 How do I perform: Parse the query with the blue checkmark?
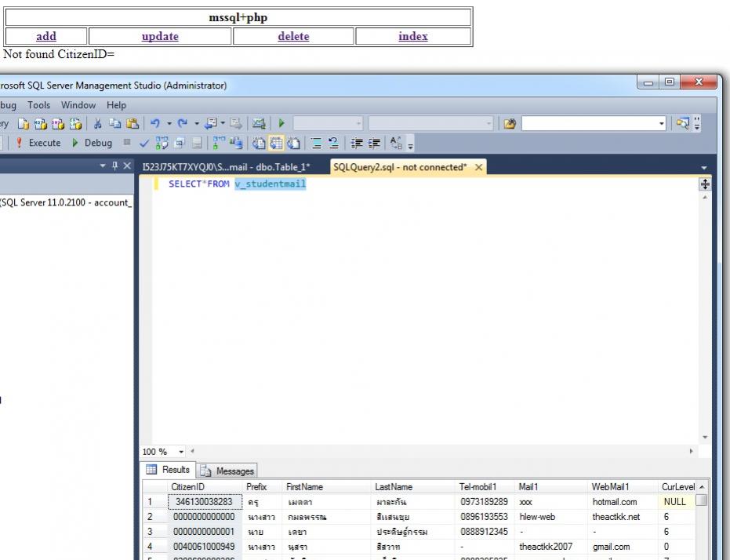point(144,143)
